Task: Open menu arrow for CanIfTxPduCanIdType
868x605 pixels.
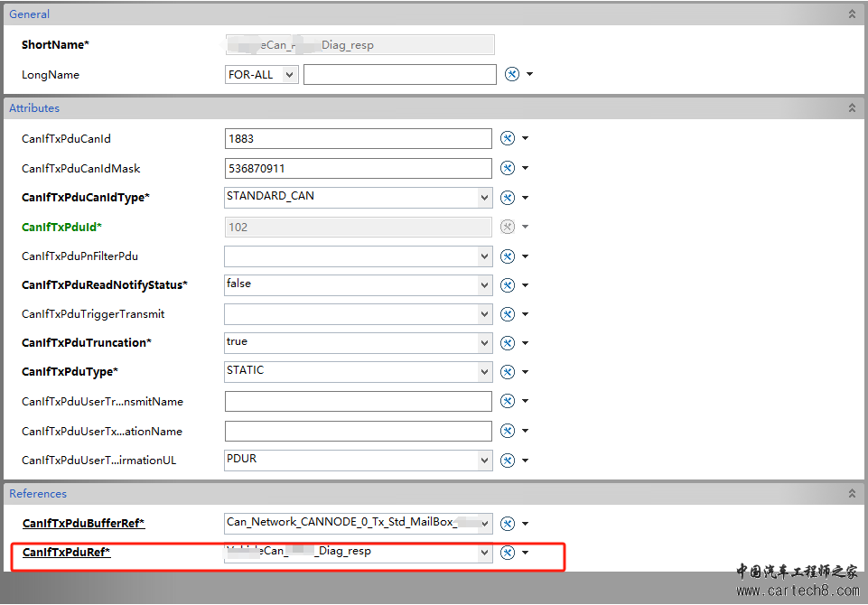Action: 526,198
